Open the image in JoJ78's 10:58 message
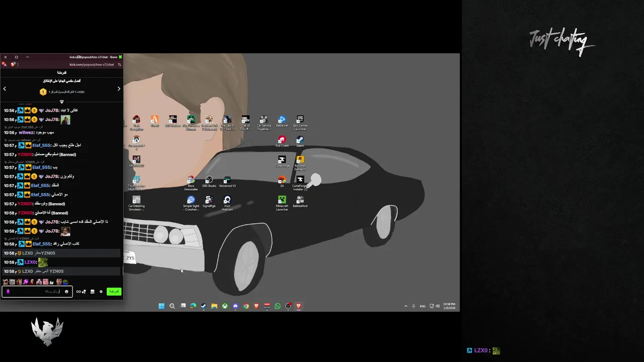This screenshot has height=362, width=644. pos(65,231)
